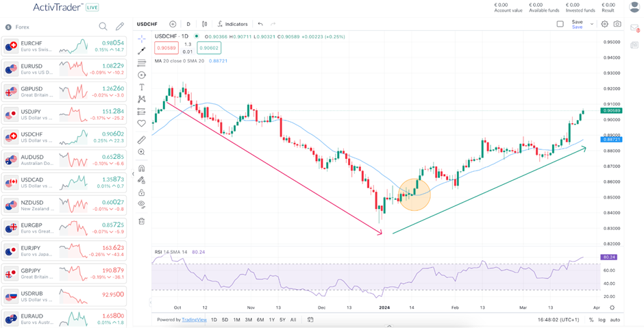Undo the last chart action
Screen dimensions: 644x328
click(260, 24)
